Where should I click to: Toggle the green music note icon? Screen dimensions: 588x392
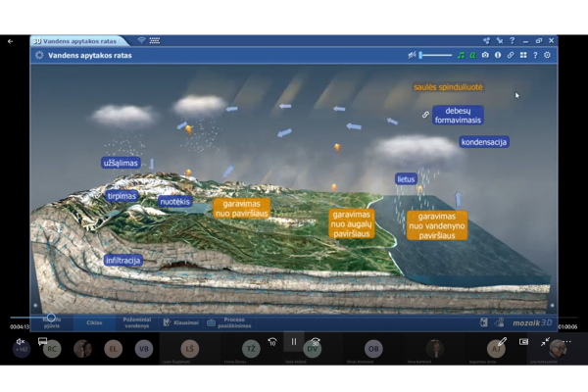462,55
